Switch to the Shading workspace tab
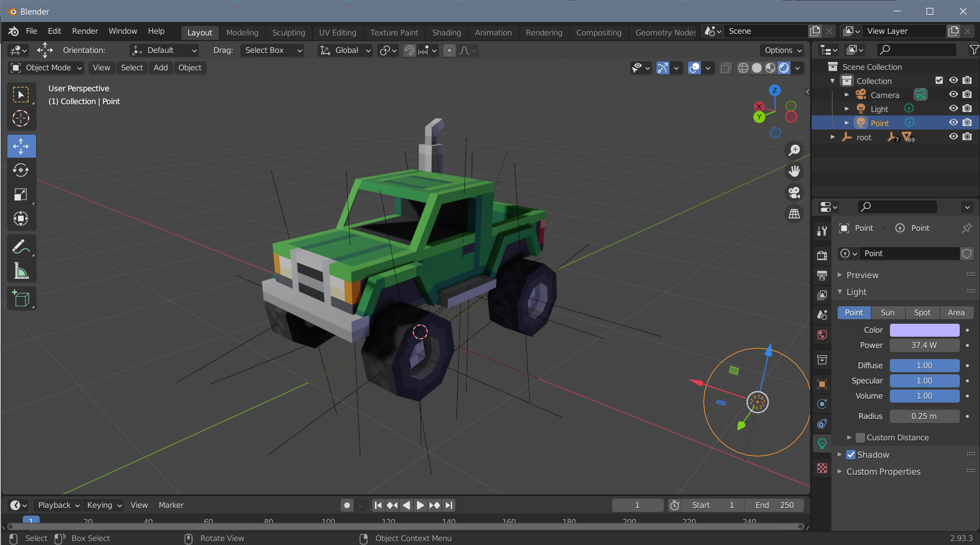 click(446, 32)
